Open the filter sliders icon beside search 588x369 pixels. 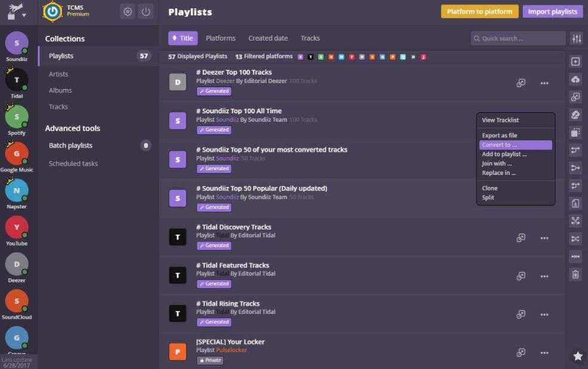point(576,38)
